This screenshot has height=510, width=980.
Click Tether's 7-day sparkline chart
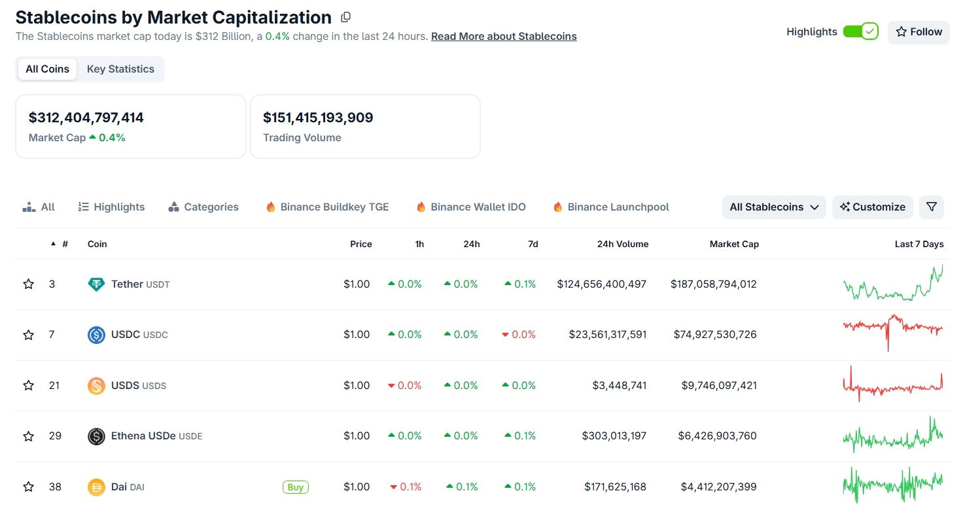click(x=893, y=284)
